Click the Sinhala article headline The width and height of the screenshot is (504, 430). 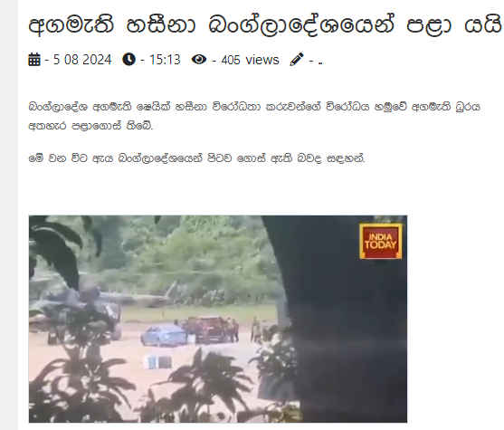pyautogui.click(x=265, y=24)
